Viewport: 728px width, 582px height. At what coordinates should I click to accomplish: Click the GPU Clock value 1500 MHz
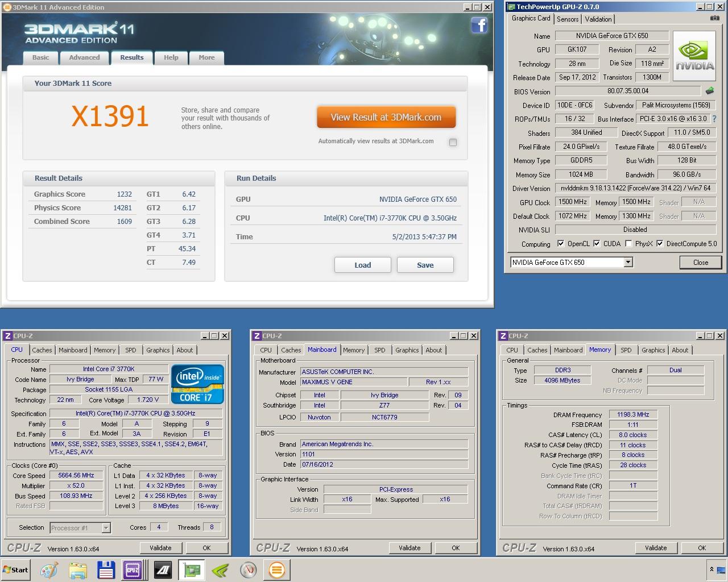(573, 202)
